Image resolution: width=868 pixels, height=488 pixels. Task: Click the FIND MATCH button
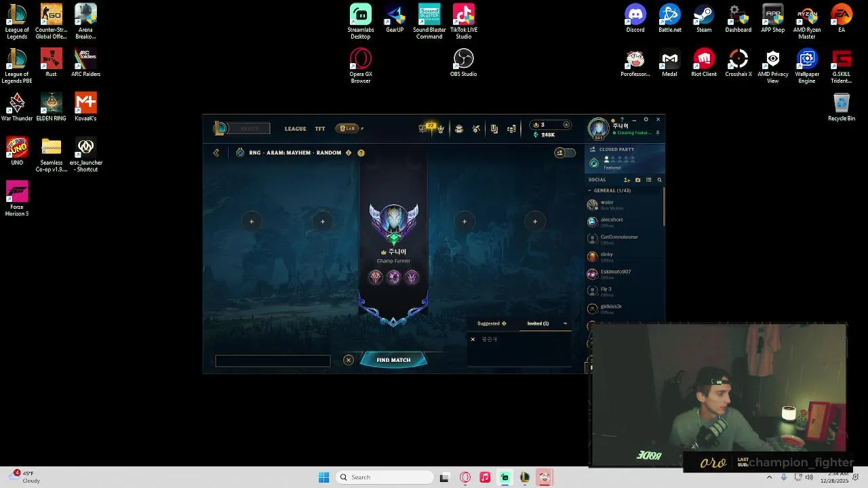[x=393, y=360]
